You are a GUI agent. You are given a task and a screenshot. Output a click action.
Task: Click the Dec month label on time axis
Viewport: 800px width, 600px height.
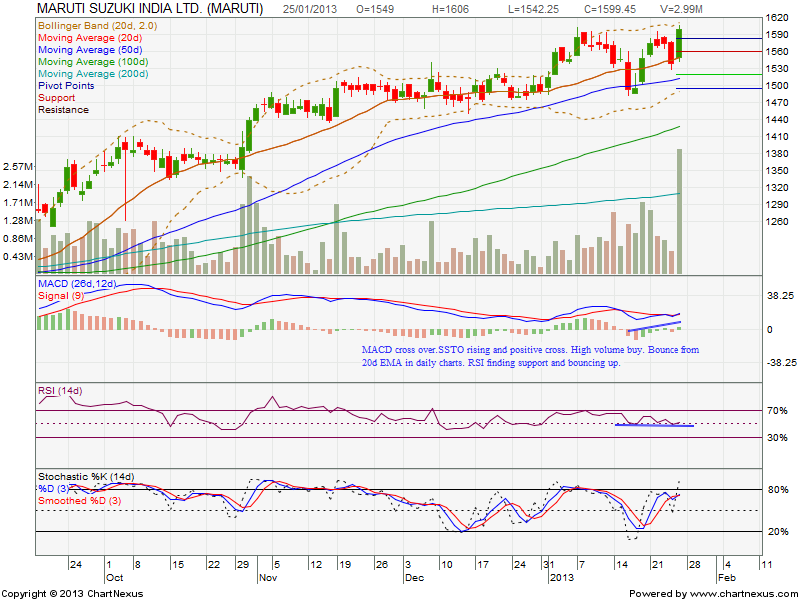414,578
